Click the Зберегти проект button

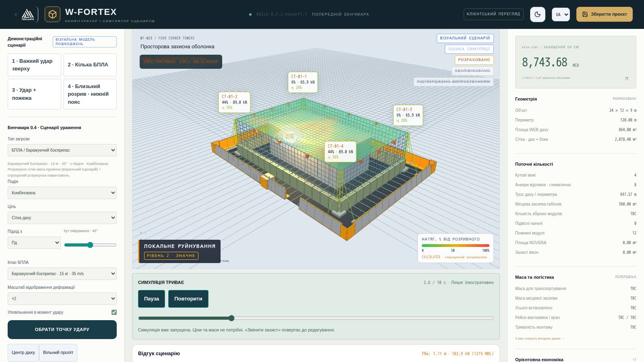pyautogui.click(x=605, y=14)
